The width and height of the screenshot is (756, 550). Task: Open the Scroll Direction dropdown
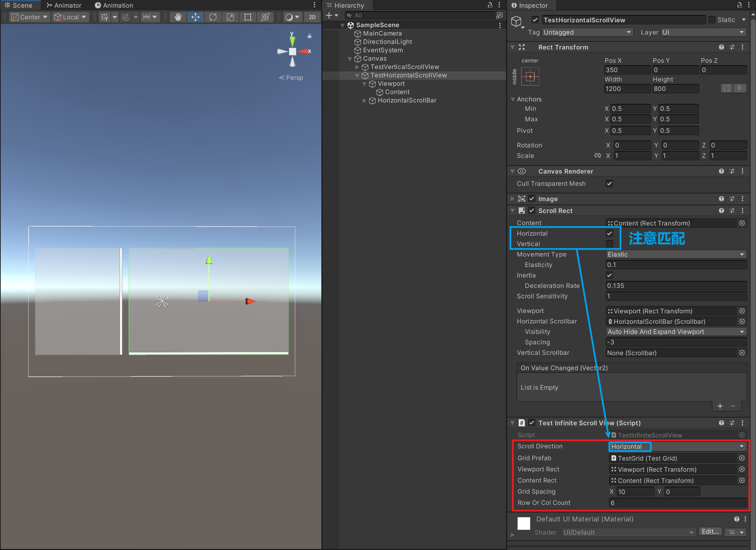click(x=677, y=446)
